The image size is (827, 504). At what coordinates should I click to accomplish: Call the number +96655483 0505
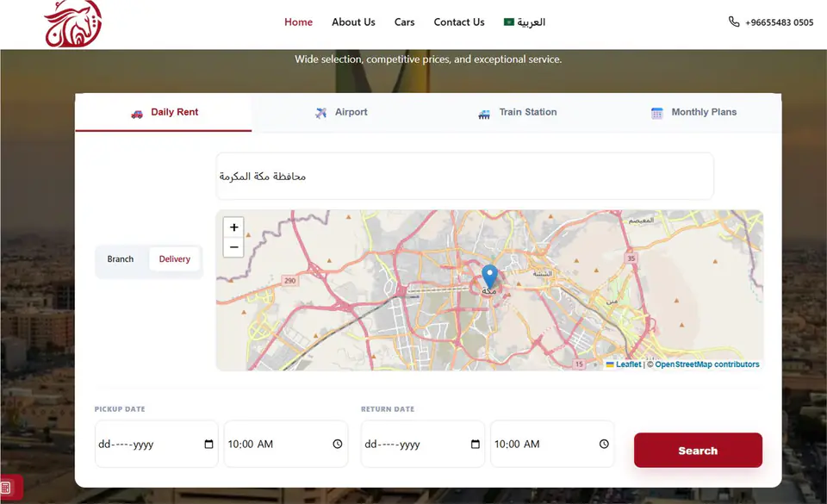click(x=779, y=22)
